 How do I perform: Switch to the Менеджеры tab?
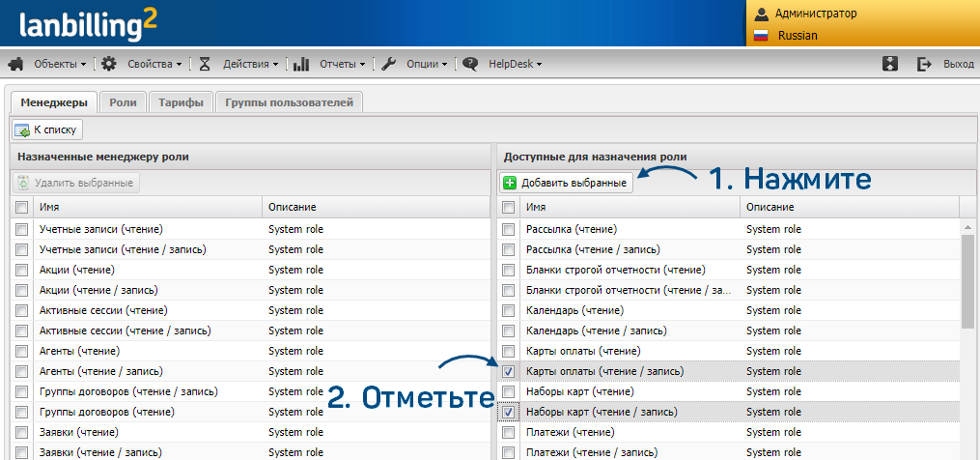pyautogui.click(x=54, y=102)
